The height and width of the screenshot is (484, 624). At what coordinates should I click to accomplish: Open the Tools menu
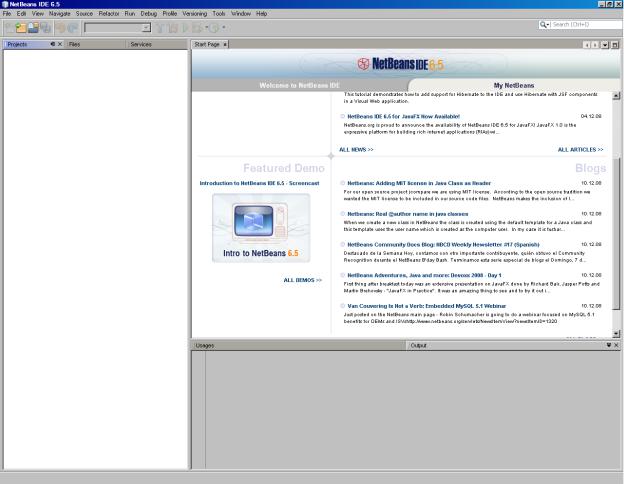219,14
